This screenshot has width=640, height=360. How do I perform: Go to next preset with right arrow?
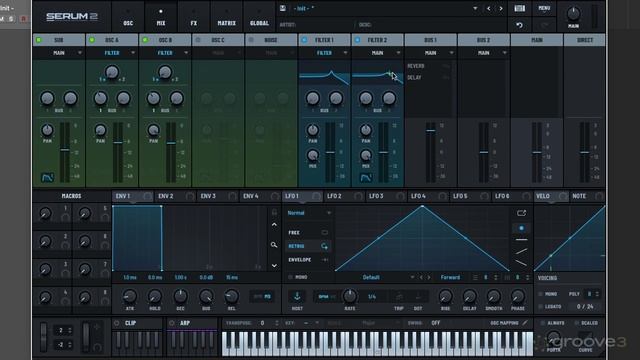pyautogui.click(x=501, y=8)
